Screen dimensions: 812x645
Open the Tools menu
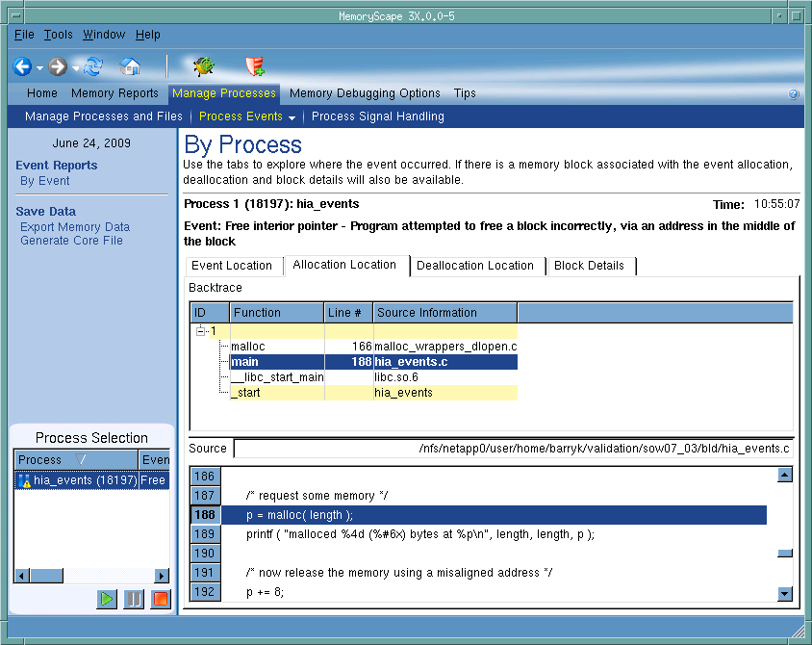(x=59, y=35)
